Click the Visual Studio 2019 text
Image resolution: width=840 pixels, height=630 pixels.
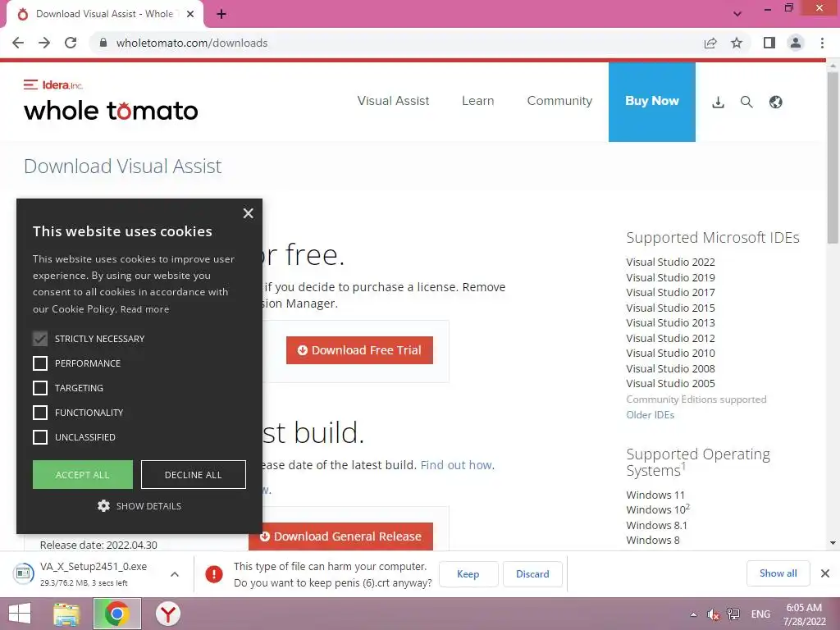coord(670,277)
